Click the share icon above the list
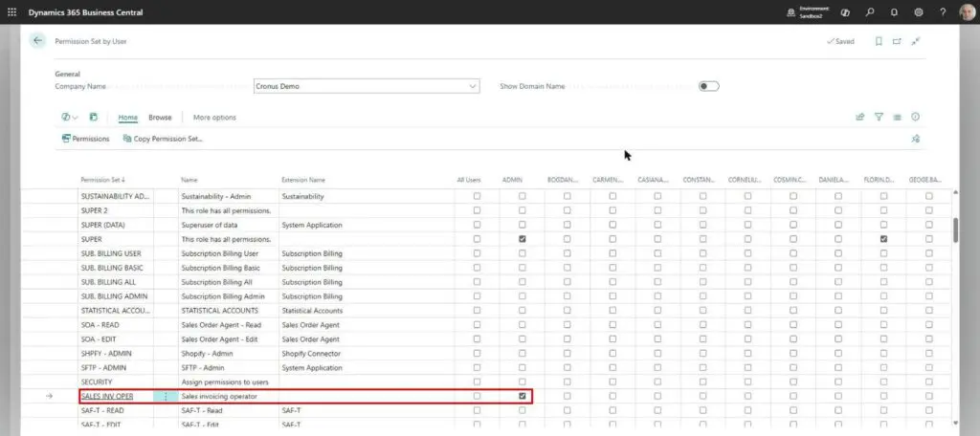Screen dimensions: 980x436 tap(860, 117)
